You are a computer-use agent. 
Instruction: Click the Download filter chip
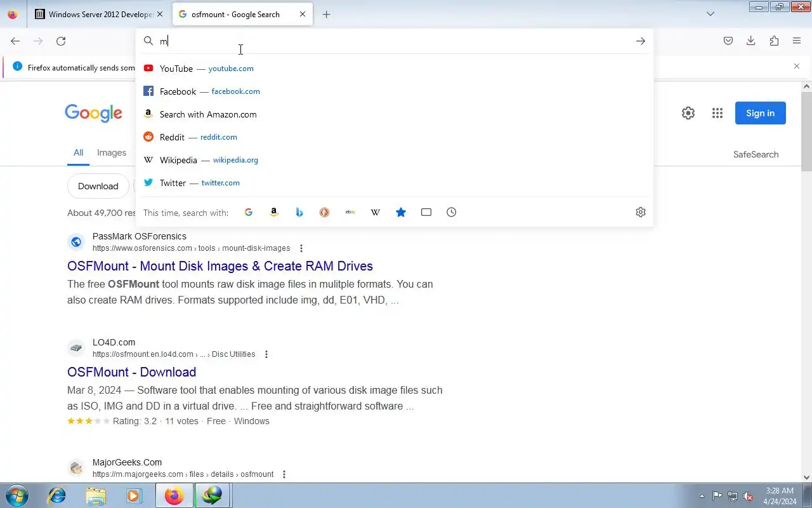pos(98,186)
